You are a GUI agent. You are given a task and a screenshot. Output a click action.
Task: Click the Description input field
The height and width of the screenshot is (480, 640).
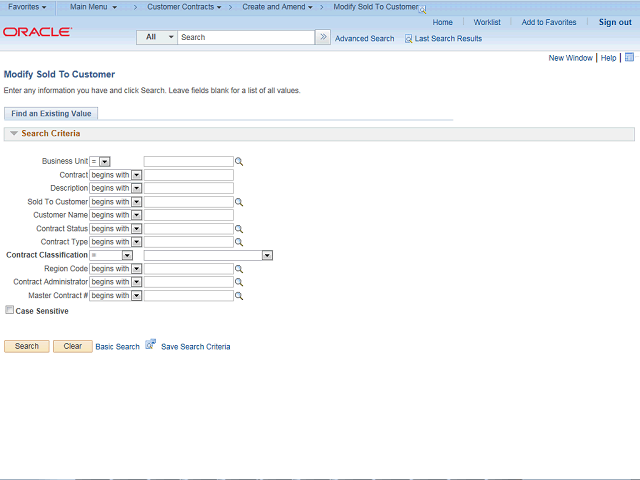pos(189,188)
